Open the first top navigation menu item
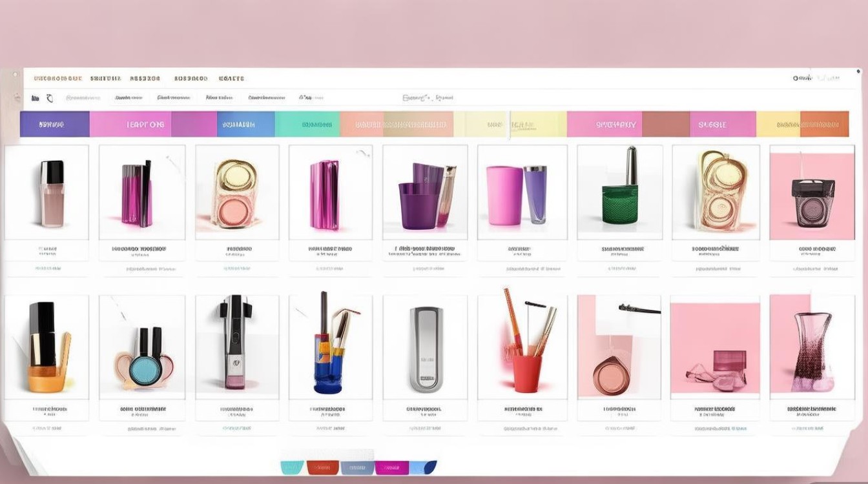This screenshot has height=484, width=868. click(57, 78)
